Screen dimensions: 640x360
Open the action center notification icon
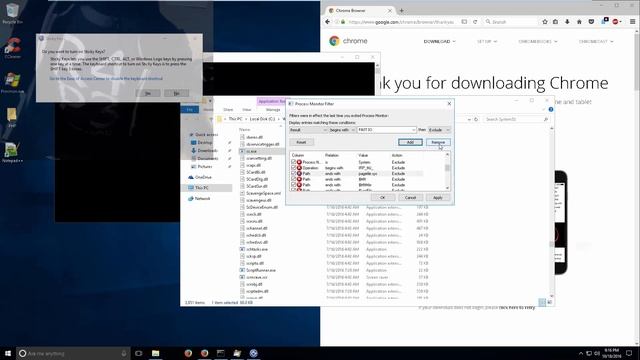[x=629, y=353]
